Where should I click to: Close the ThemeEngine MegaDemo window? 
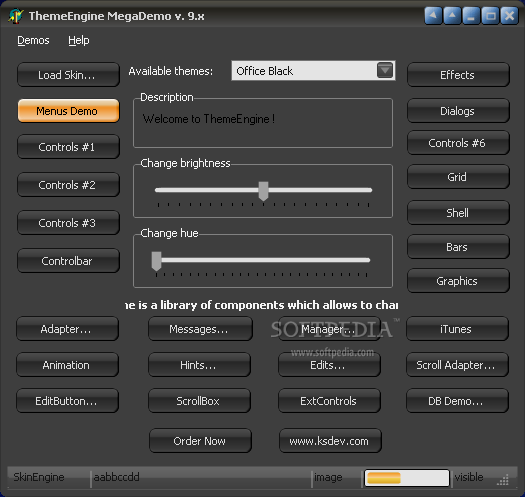pos(509,16)
